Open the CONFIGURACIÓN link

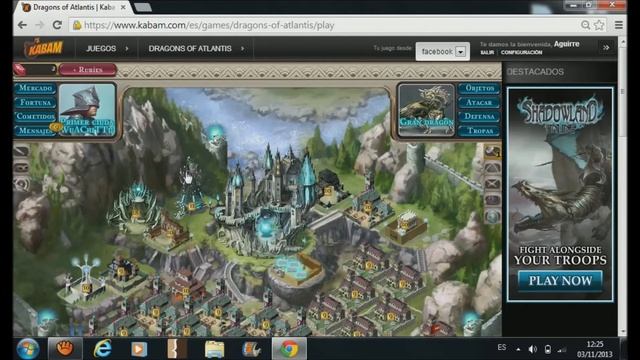click(x=521, y=53)
